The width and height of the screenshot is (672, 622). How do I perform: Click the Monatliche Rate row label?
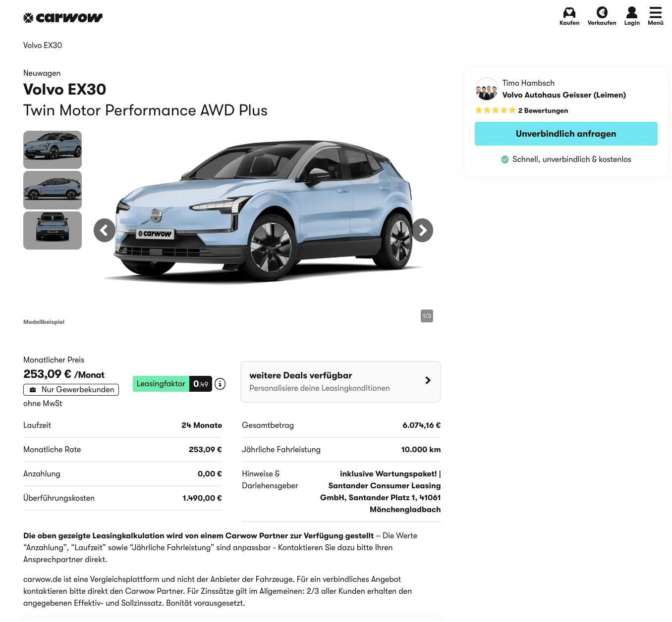click(52, 450)
